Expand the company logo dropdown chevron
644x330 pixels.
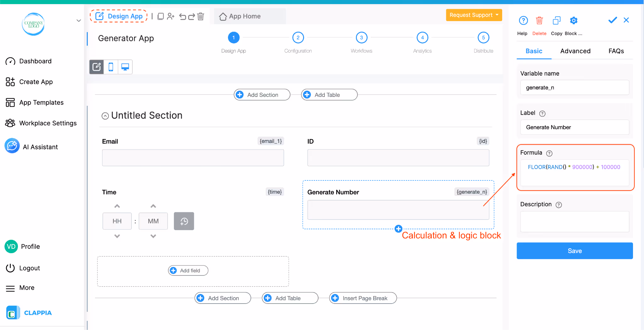(x=79, y=20)
